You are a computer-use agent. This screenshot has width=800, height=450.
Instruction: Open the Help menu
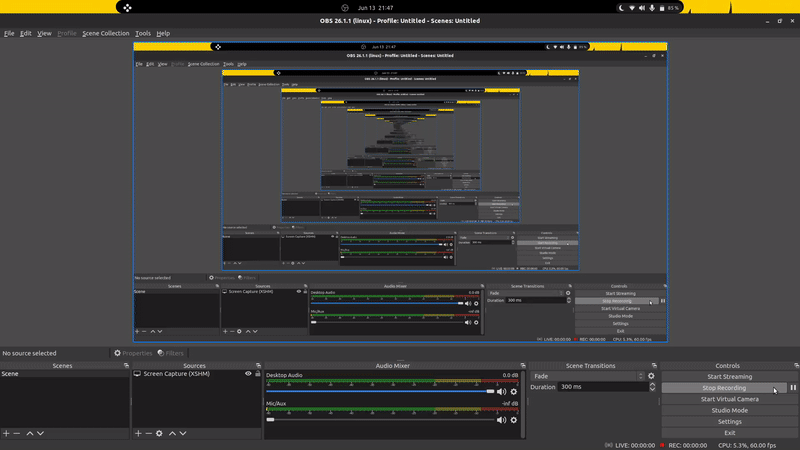(x=163, y=33)
